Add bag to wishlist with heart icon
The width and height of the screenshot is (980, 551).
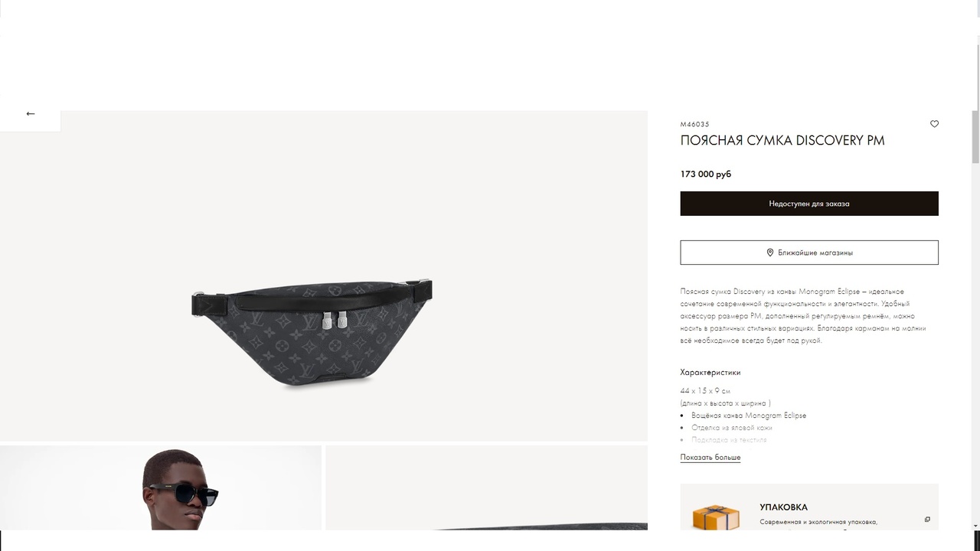(934, 124)
